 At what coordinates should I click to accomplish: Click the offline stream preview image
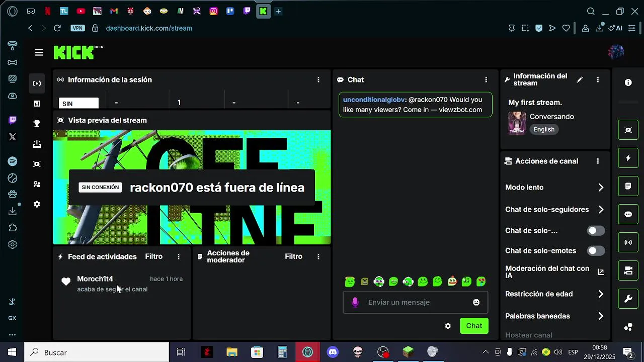(192, 187)
